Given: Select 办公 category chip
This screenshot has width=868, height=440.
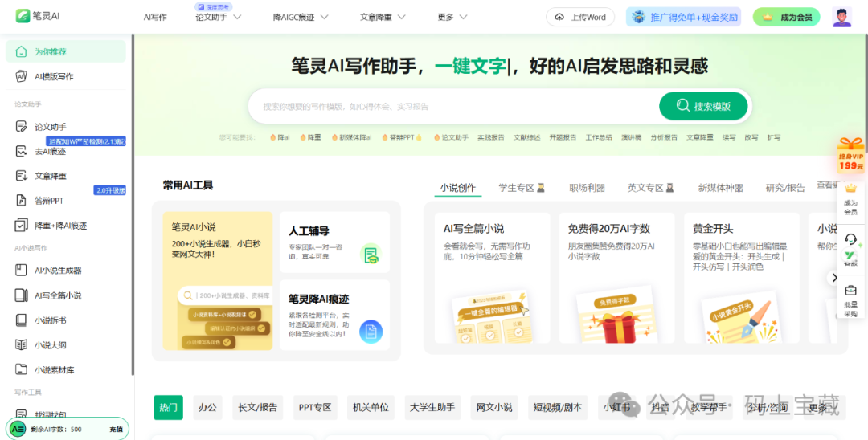Looking at the screenshot, I should 207,407.
